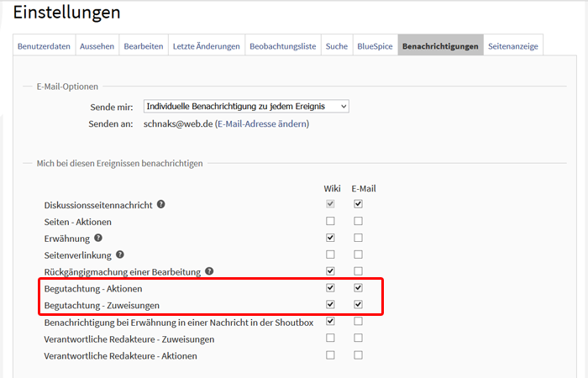Click help icon beside Seitenverlinkung
Viewport: 588px width, 378px height.
tap(120, 255)
